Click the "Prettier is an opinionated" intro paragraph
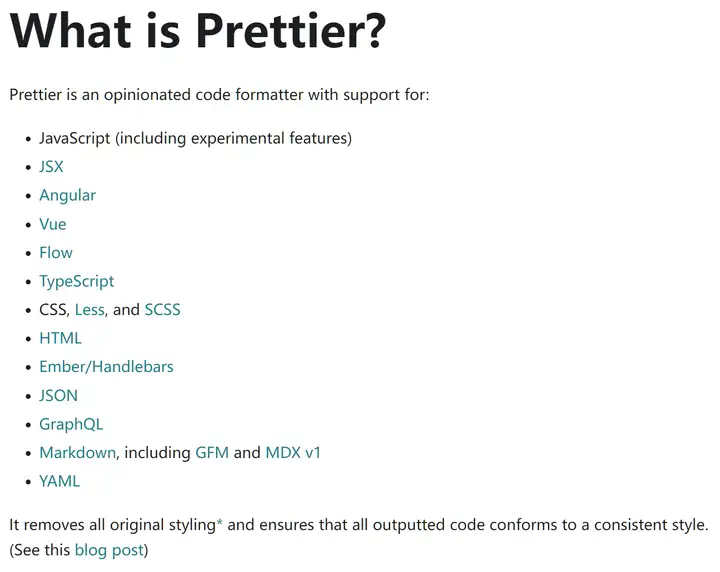The image size is (720, 572). point(219,95)
